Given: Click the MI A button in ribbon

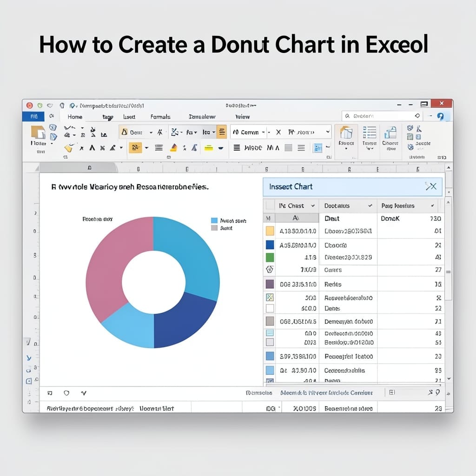Looking at the screenshot, I should click(x=273, y=148).
